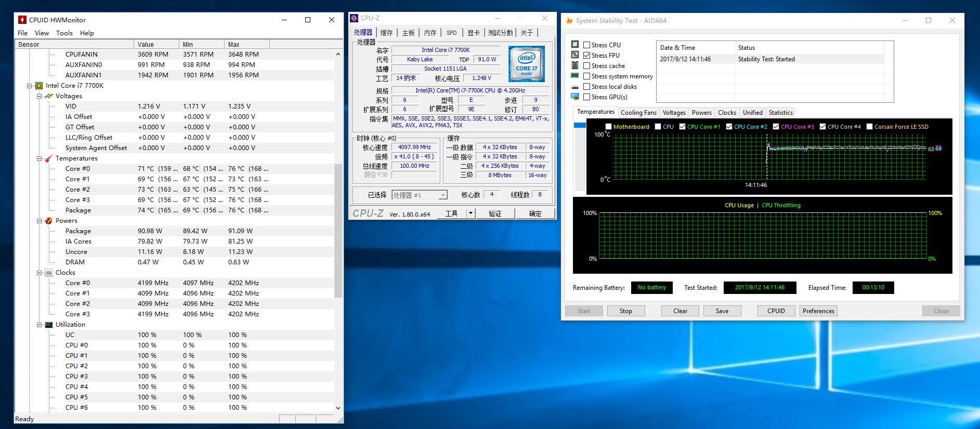This screenshot has height=429, width=980.
Task: Open AIDA64 Preferences
Action: pos(818,311)
